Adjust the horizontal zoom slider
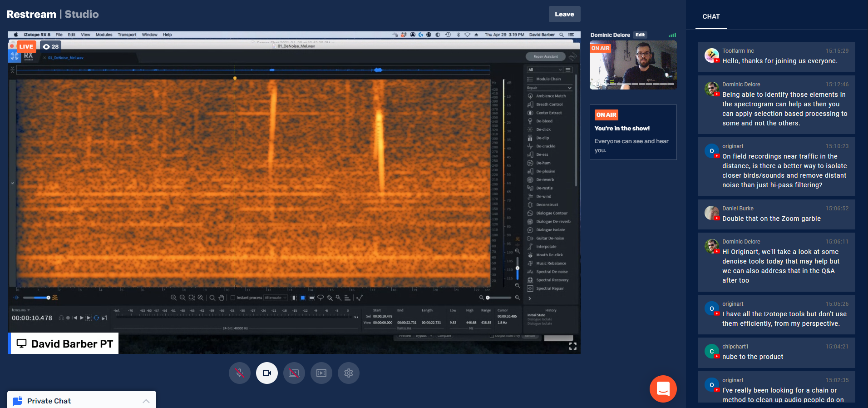Image resolution: width=868 pixels, height=408 pixels. coord(499,298)
